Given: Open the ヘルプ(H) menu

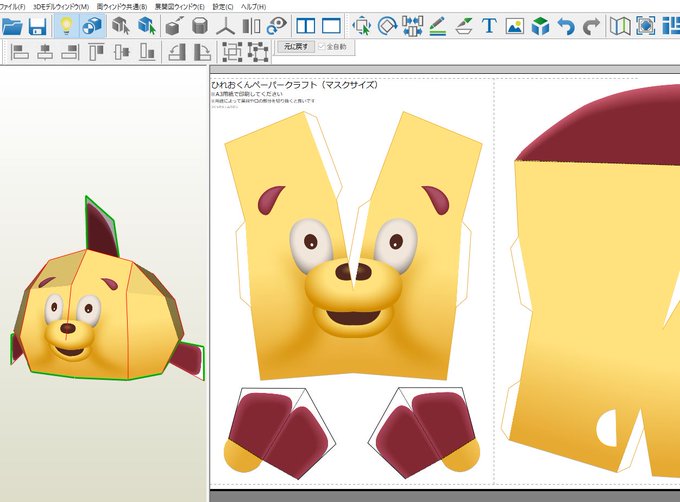Looking at the screenshot, I should [x=254, y=7].
